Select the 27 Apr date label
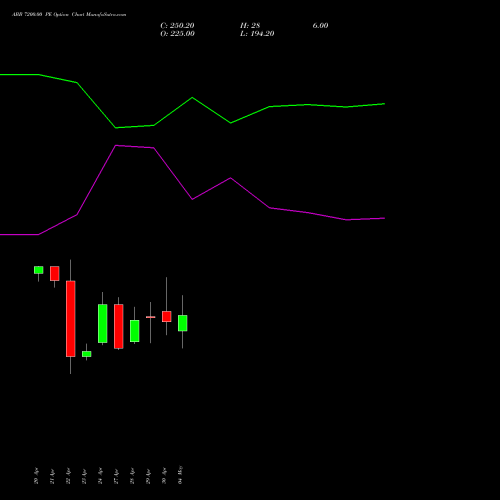Viewport: 500px width, 500px height. [x=116, y=476]
